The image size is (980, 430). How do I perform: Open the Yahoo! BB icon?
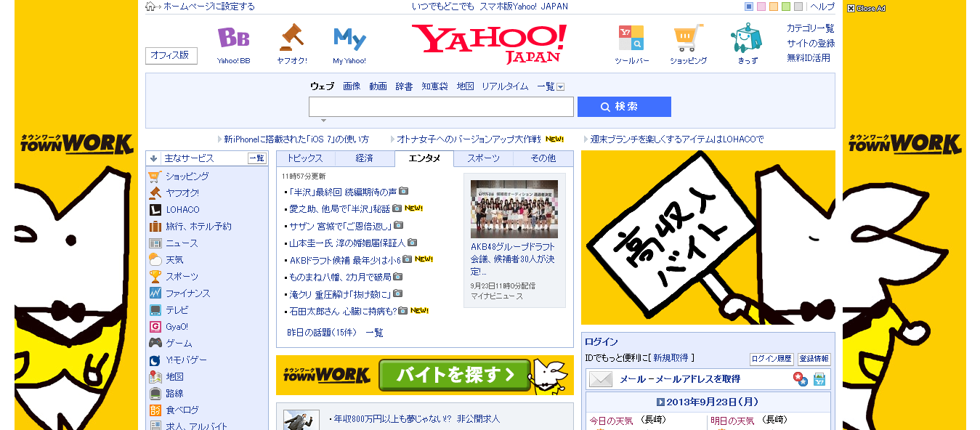pyautogui.click(x=233, y=38)
